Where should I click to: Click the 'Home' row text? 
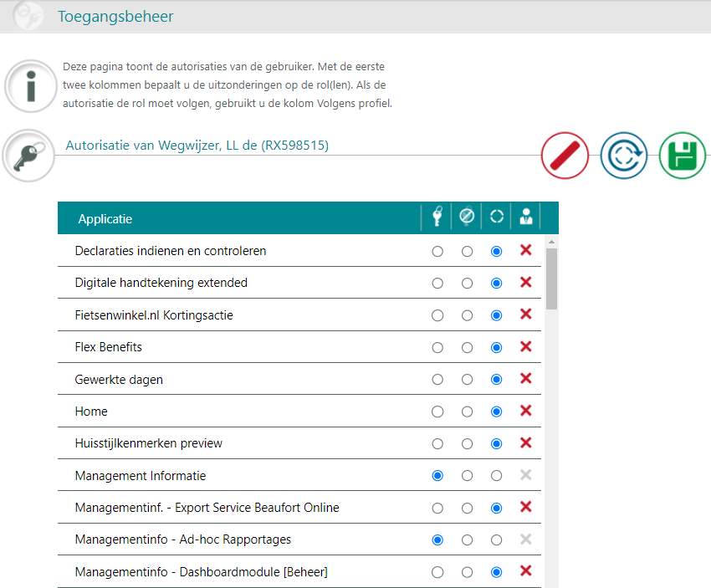click(91, 412)
